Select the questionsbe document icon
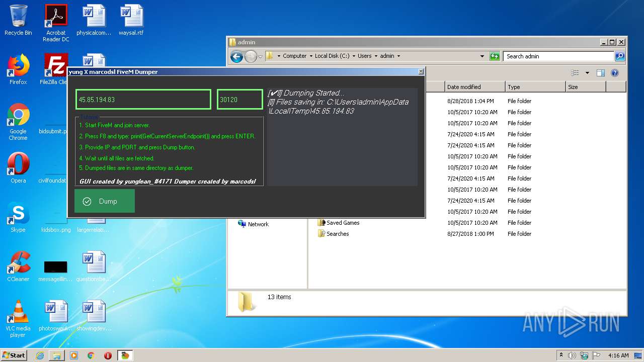The height and width of the screenshot is (362, 644). [x=94, y=266]
